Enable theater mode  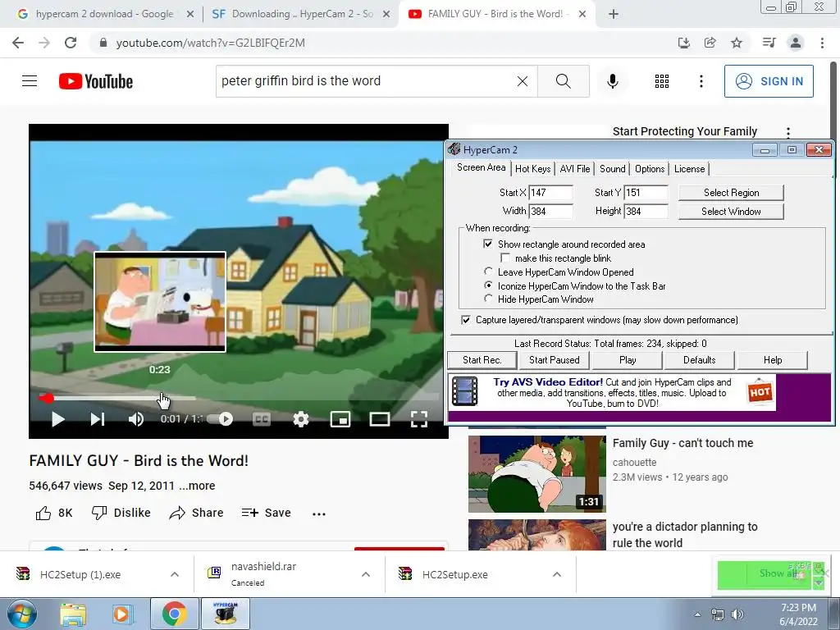tap(379, 419)
